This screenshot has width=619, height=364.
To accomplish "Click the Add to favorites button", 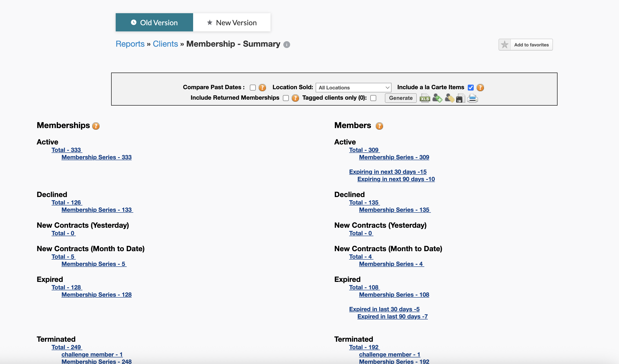I will click(x=525, y=45).
